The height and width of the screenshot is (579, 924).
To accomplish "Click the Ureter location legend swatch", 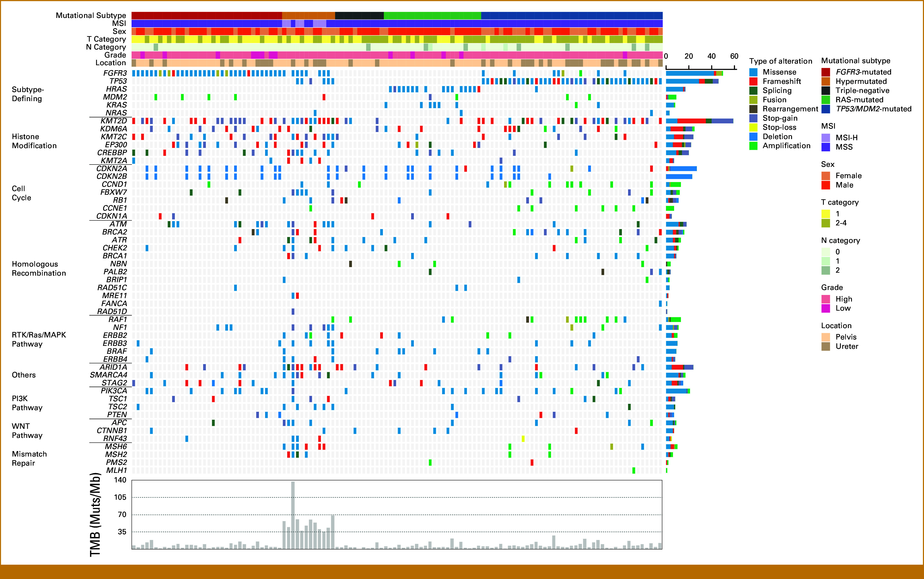I will (x=825, y=346).
